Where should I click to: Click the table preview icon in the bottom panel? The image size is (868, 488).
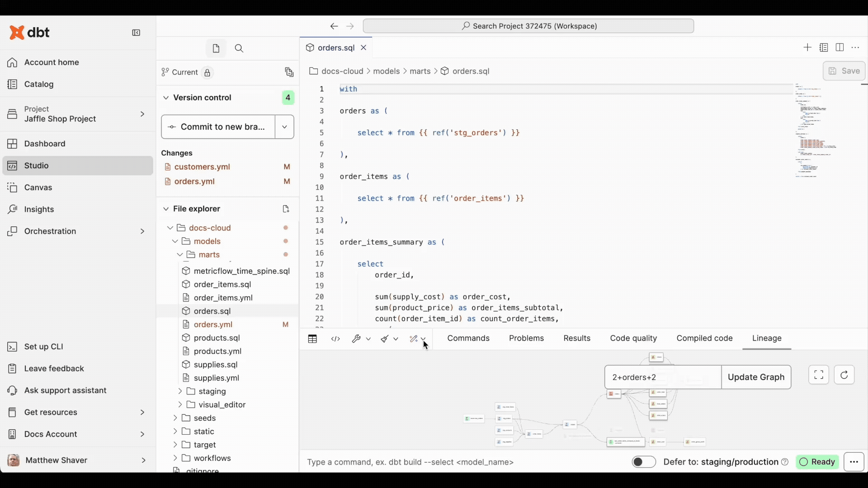pyautogui.click(x=312, y=339)
